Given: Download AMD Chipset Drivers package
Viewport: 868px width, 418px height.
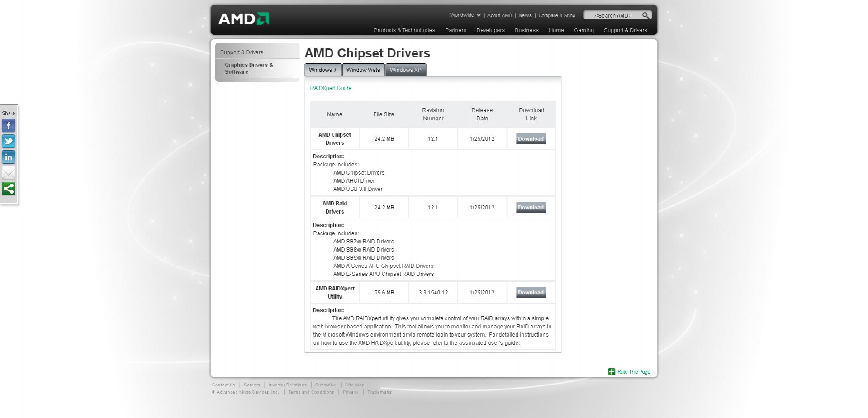Looking at the screenshot, I should coord(531,139).
